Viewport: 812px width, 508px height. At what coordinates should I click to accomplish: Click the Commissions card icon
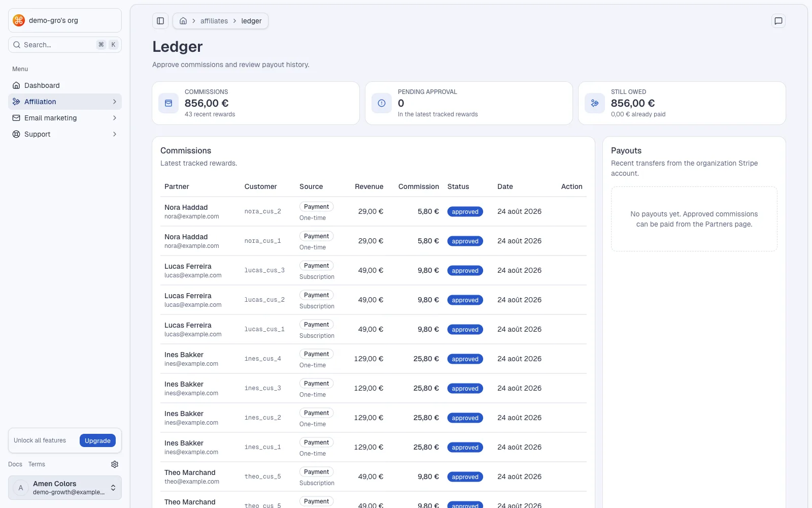pos(168,103)
